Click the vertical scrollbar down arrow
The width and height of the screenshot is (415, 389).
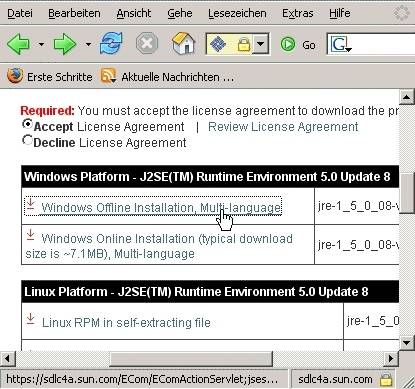pyautogui.click(x=407, y=342)
